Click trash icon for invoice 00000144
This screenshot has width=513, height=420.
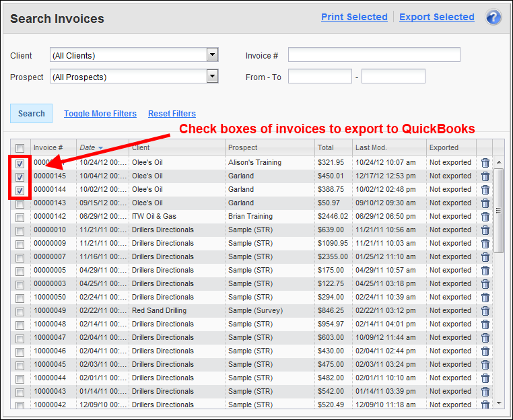[x=485, y=190]
